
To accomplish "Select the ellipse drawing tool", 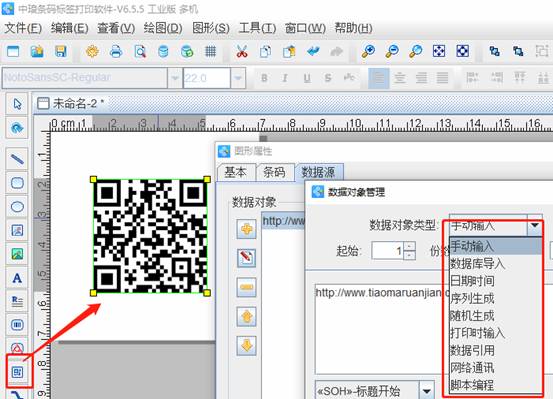I will point(17,207).
